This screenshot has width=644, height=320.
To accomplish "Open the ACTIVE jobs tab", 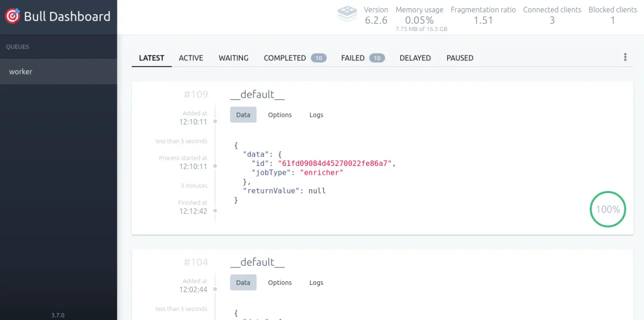I will (x=191, y=58).
